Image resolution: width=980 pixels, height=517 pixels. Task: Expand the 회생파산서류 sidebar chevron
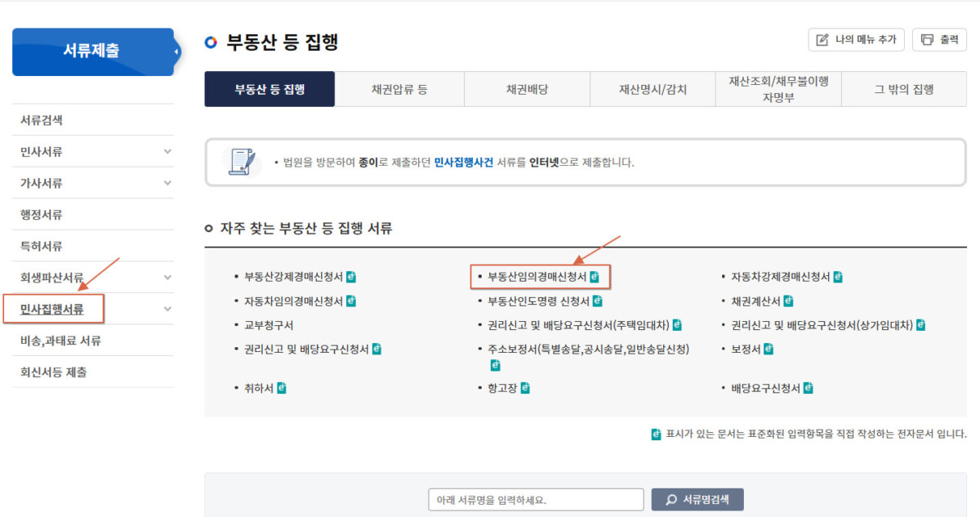167,278
